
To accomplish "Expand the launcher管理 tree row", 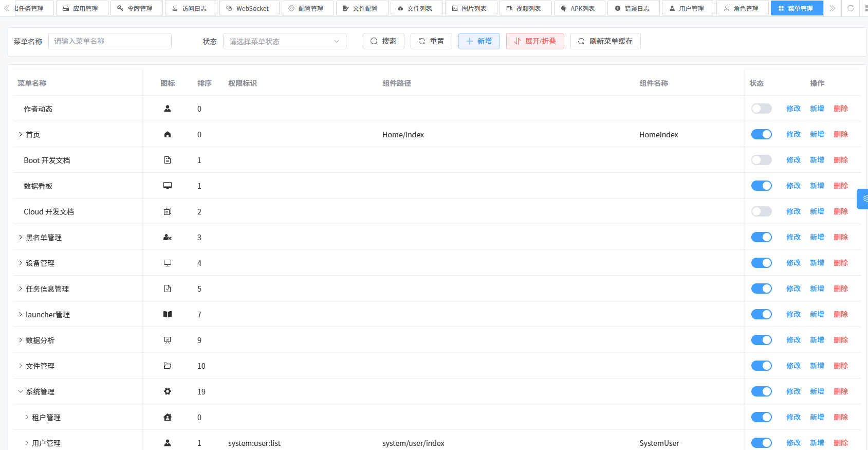I will tap(21, 314).
